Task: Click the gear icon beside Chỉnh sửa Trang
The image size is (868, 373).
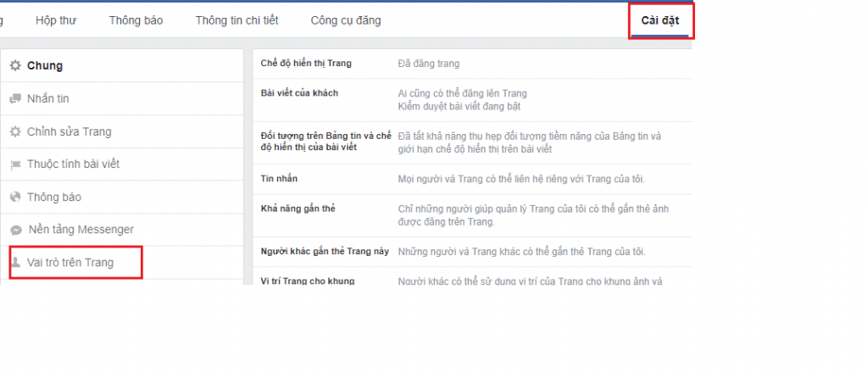Action: click(15, 131)
